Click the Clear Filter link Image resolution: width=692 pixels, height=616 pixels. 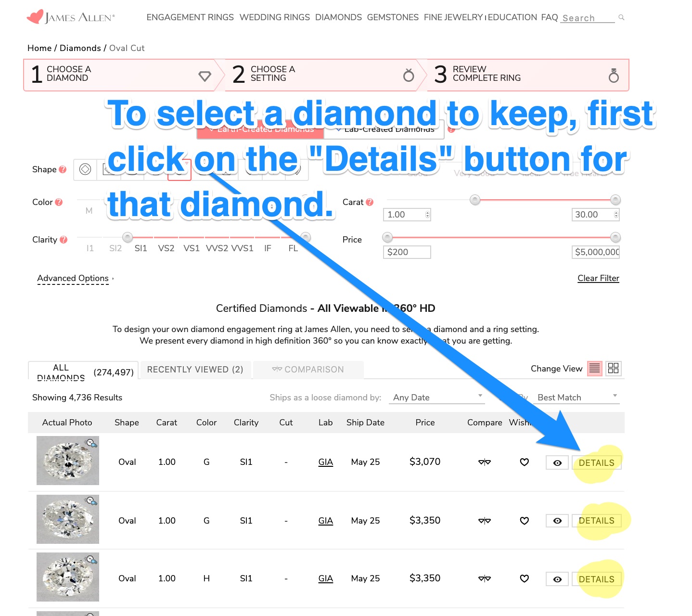[598, 278]
